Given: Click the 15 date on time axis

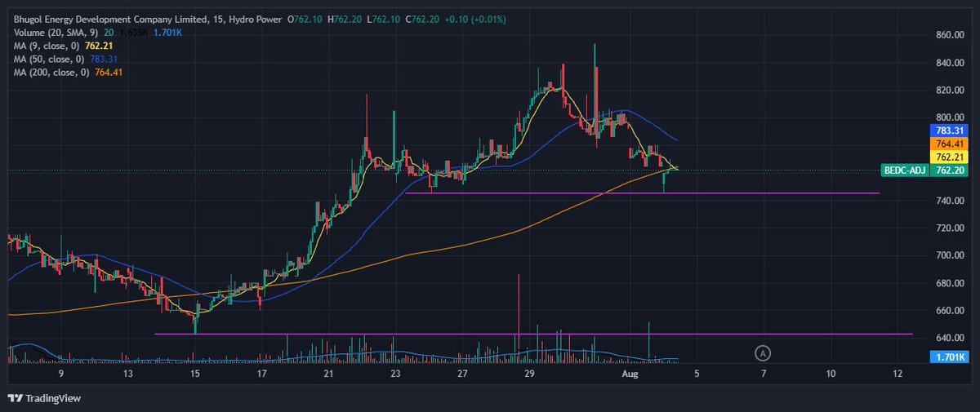Looking at the screenshot, I should pyautogui.click(x=194, y=373).
